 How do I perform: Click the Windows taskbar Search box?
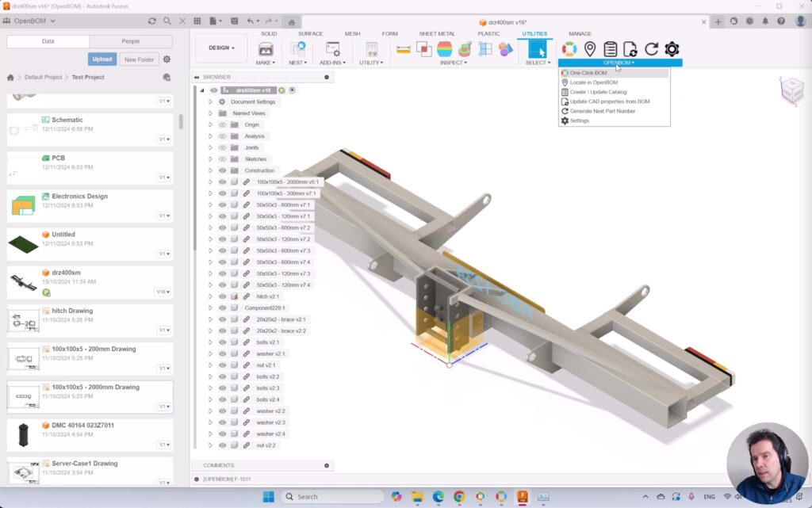click(332, 497)
